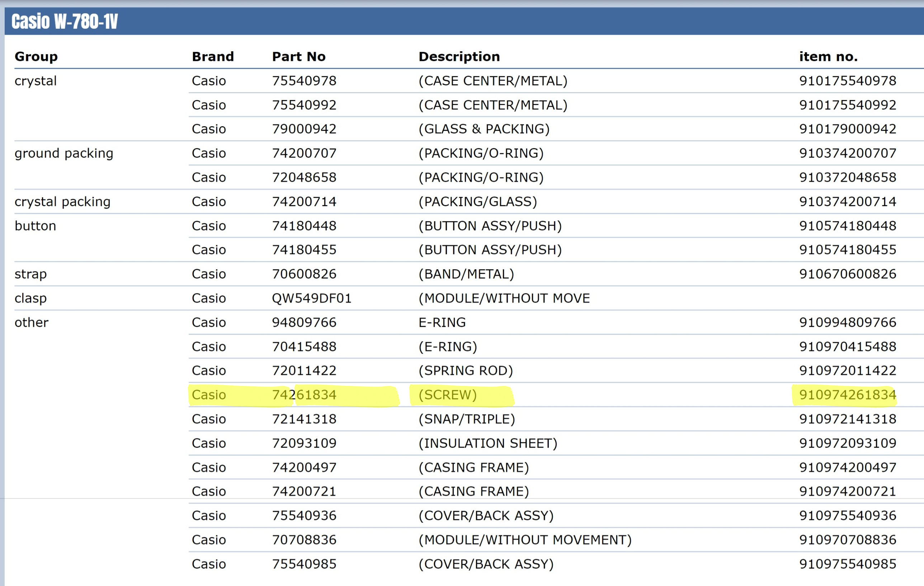The height and width of the screenshot is (586, 924).
Task: Click highlighted part number 74261834
Action: [x=304, y=395]
